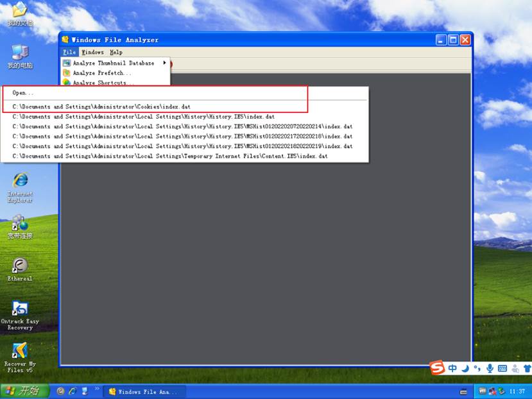The image size is (532, 399).
Task: Expand the Analyze Thumbnail Database submenu arrow
Action: pos(164,63)
